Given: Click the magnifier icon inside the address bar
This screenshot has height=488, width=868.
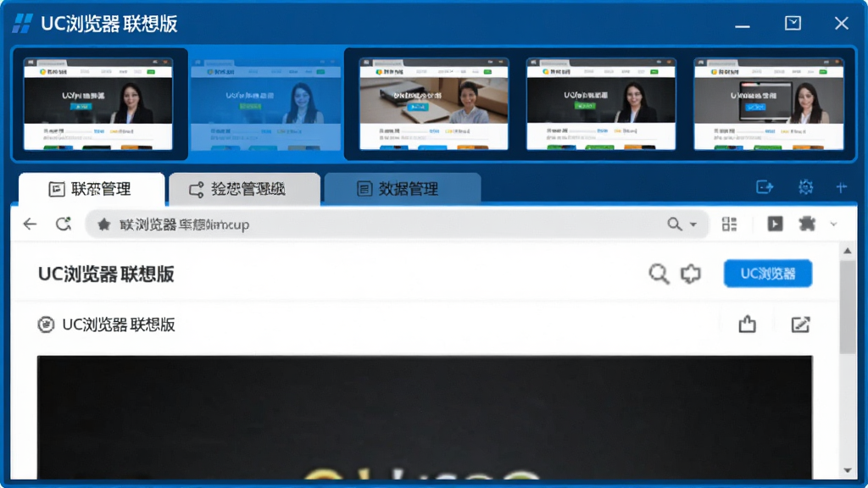Looking at the screenshot, I should pyautogui.click(x=674, y=224).
